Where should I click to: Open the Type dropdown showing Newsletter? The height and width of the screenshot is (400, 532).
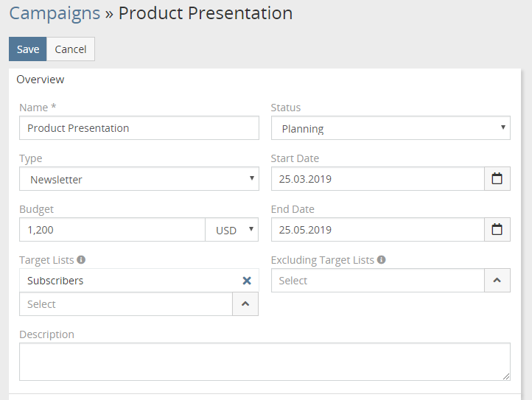pyautogui.click(x=139, y=179)
